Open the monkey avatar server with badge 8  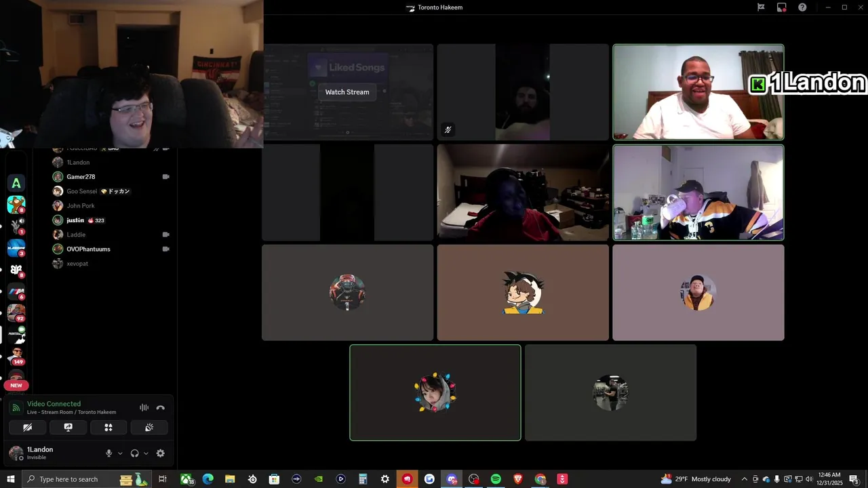[x=16, y=204]
